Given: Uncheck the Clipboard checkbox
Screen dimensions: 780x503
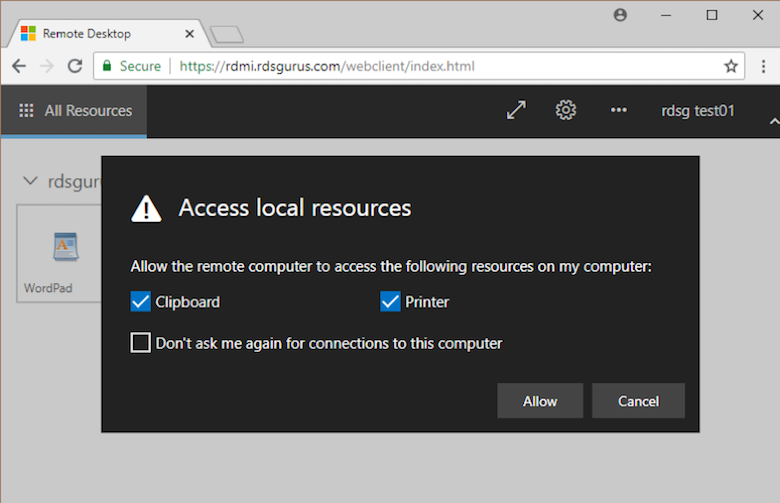Looking at the screenshot, I should 141,302.
